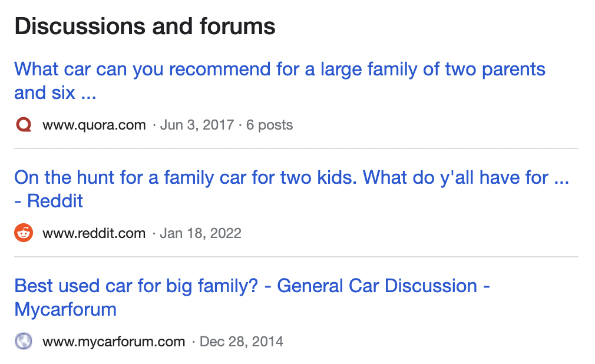Screen dimensions: 595x364
Task: Click the 'Mycarforum' word ending third title
Action: coord(65,310)
